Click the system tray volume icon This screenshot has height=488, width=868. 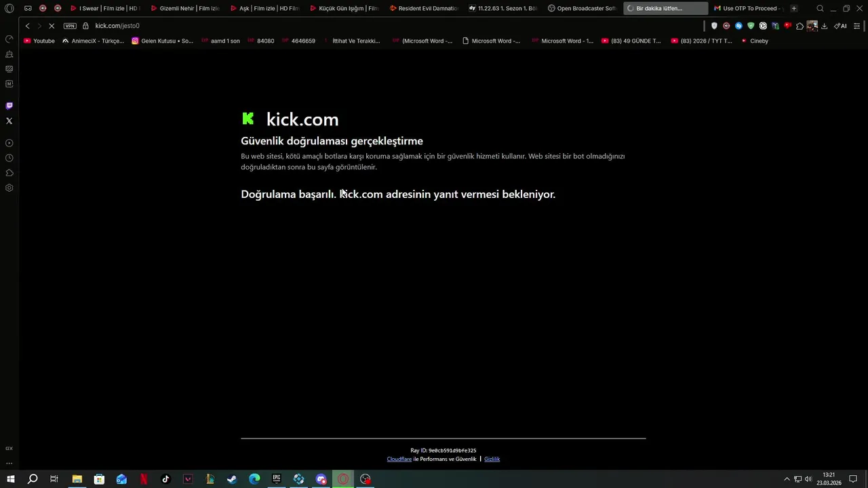(808, 479)
